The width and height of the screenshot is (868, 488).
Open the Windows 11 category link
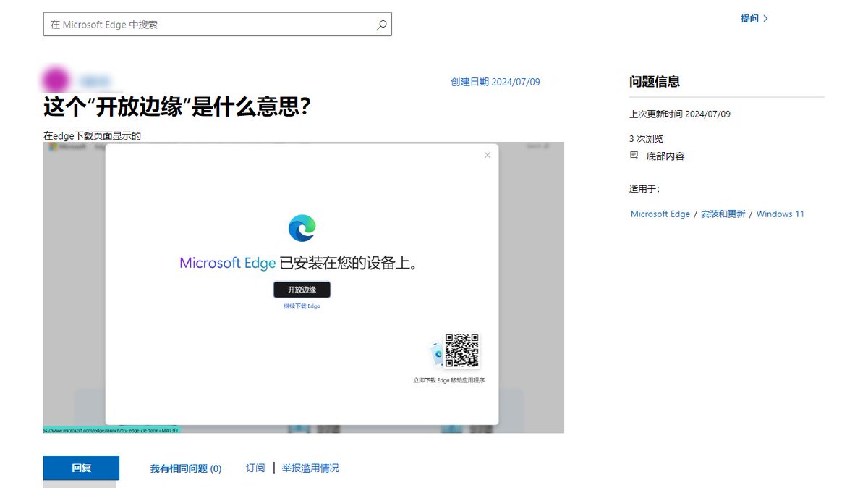click(x=780, y=214)
